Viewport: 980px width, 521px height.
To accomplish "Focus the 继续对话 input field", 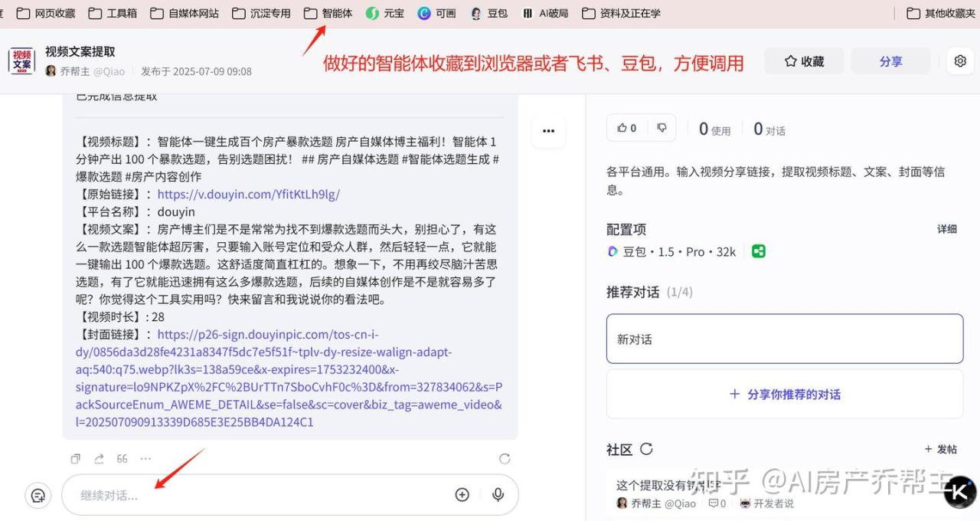I will [290, 495].
